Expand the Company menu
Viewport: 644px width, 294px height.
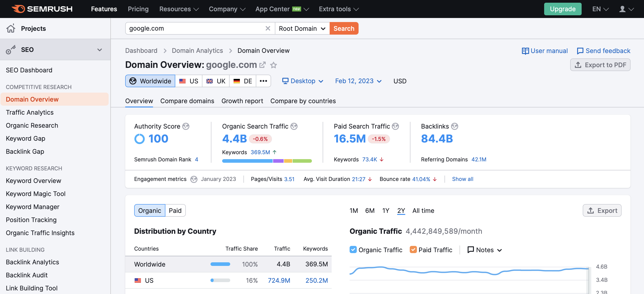(227, 9)
